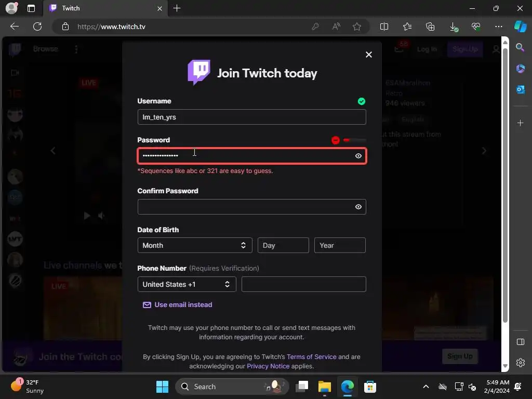Open the United States +1 country code dropdown
The image size is (532, 399).
tap(187, 284)
